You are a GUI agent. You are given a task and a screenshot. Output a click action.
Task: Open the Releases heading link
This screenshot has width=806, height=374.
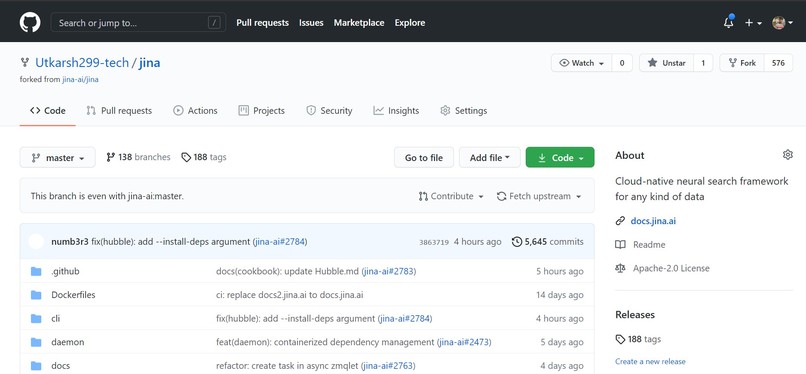pyautogui.click(x=635, y=314)
